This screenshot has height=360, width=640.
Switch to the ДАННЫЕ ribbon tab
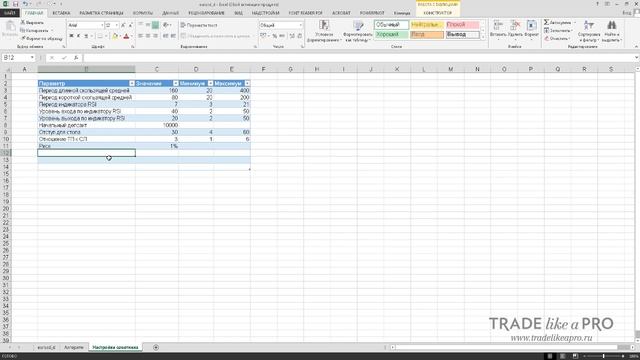pyautogui.click(x=170, y=13)
